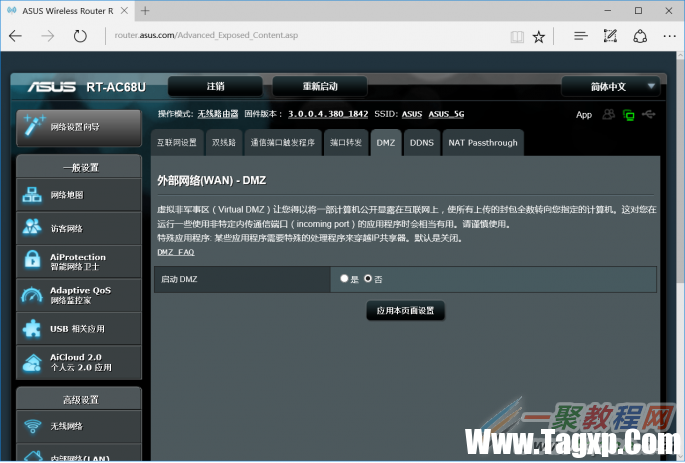The image size is (685, 463).
Task: Click 应用本页面设置 apply button
Action: (x=405, y=311)
